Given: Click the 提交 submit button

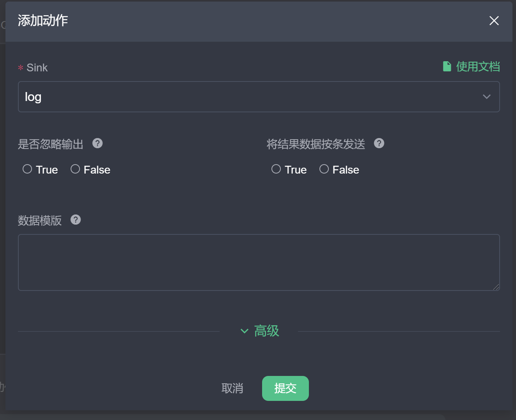Looking at the screenshot, I should click(x=285, y=388).
